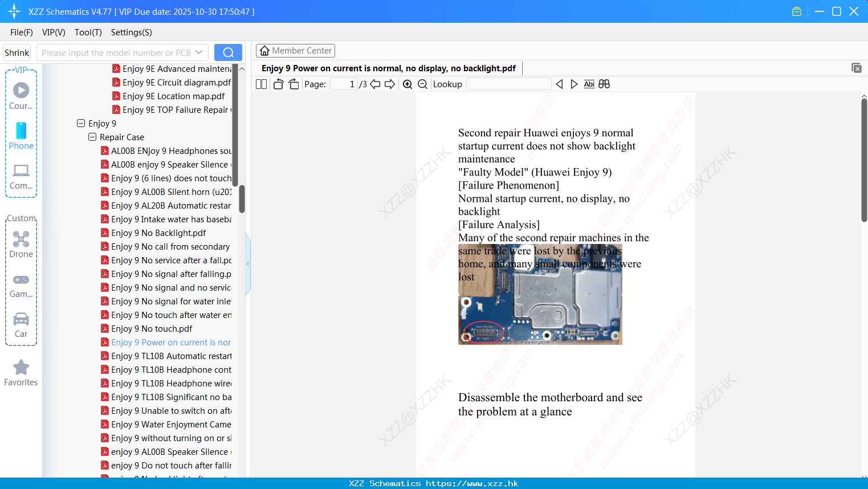Screen dimensions: 868x489
Task: Open the Tool(T) menu
Action: coord(88,32)
